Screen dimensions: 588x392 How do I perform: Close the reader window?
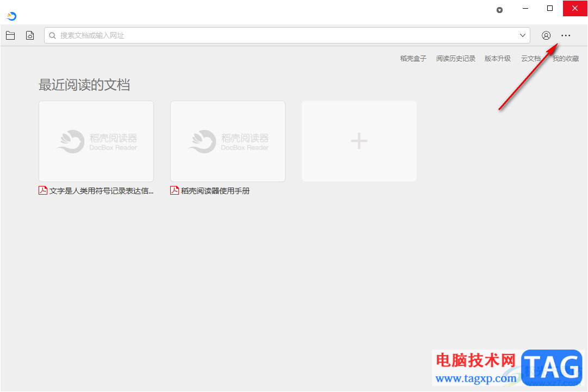(x=575, y=8)
